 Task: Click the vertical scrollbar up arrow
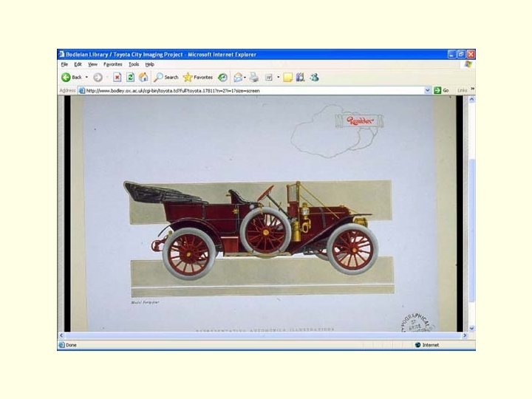471,100
